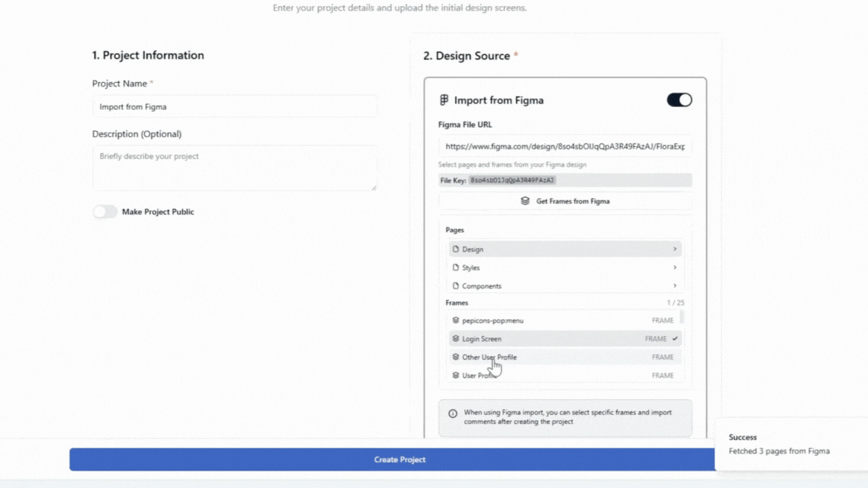Click the page icon beside Design
Screen dimensions: 868x488
point(456,249)
